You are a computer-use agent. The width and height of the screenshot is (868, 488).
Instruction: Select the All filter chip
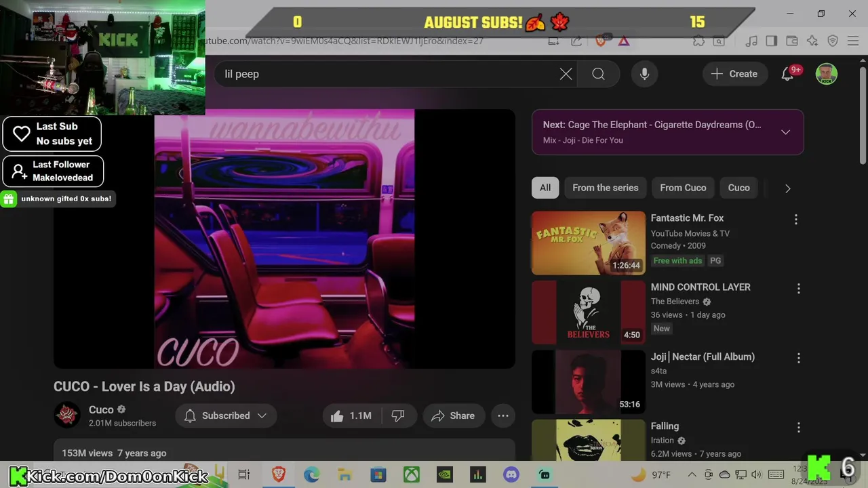[x=545, y=188]
